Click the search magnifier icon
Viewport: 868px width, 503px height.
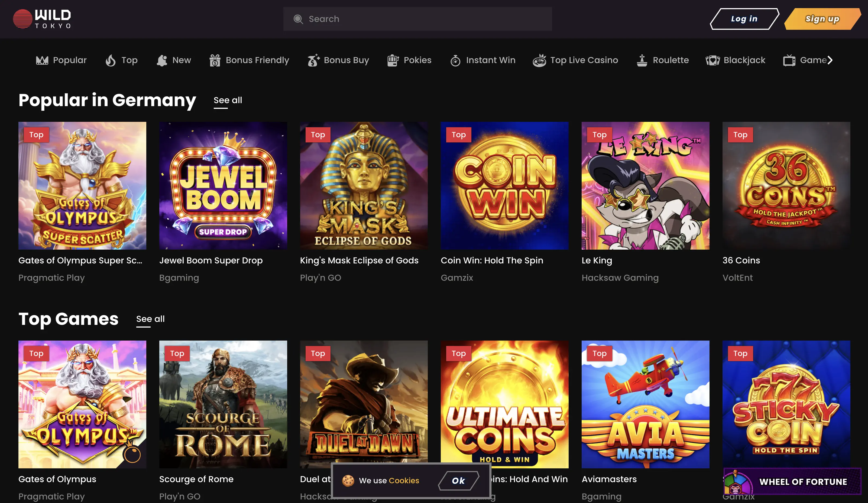click(x=298, y=19)
